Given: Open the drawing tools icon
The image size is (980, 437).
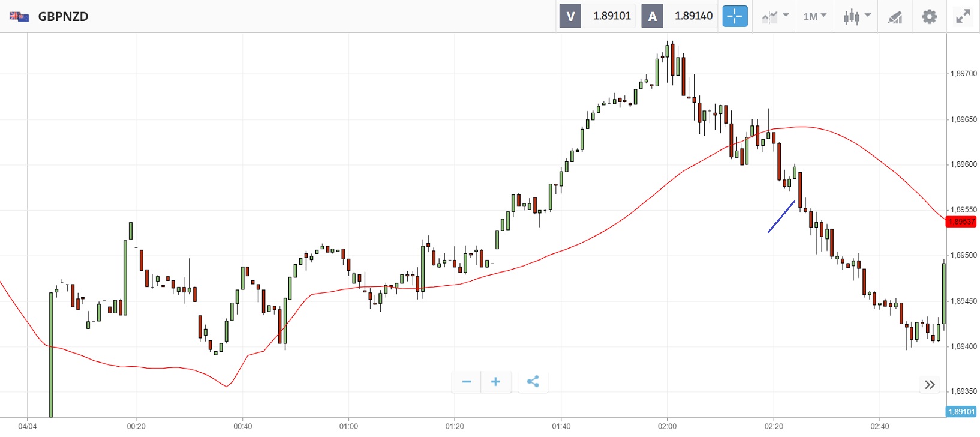Looking at the screenshot, I should [895, 17].
